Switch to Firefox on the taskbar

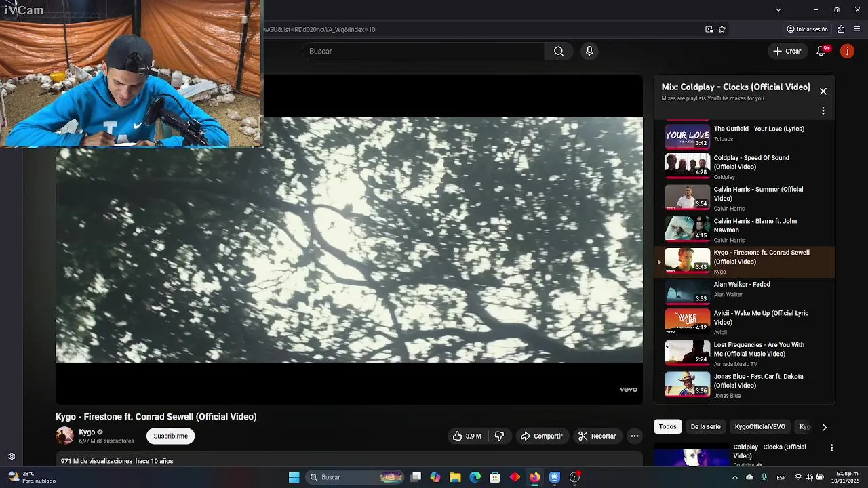(x=534, y=477)
